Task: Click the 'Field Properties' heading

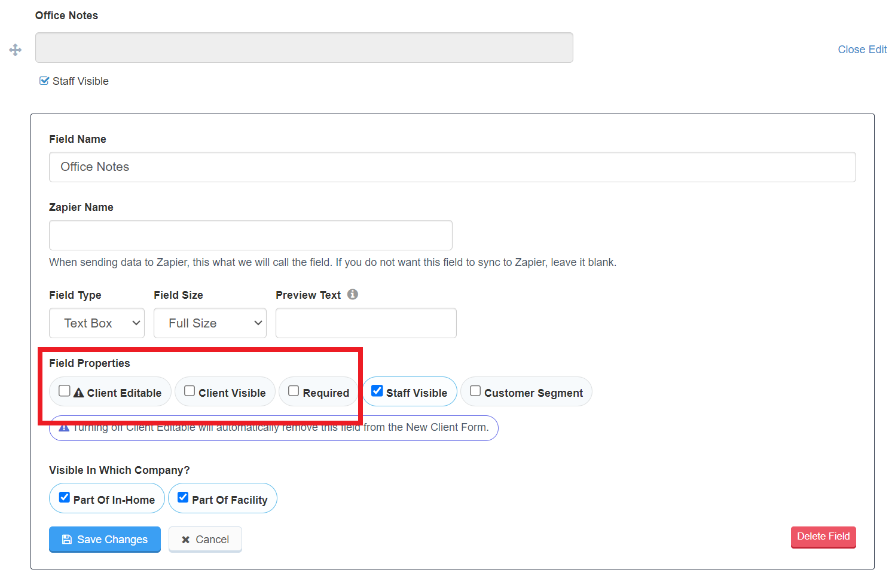Action: click(90, 363)
